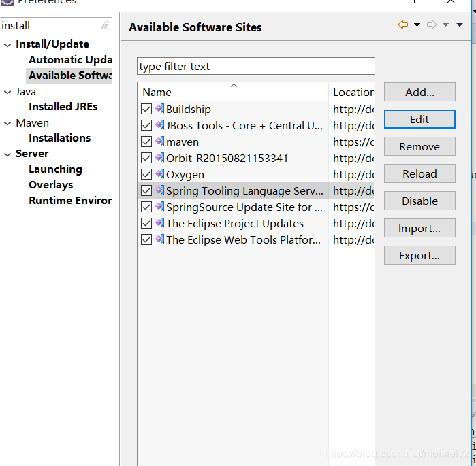Open the preferences view menu dropdown
This screenshot has width=476, height=466.
point(460,25)
